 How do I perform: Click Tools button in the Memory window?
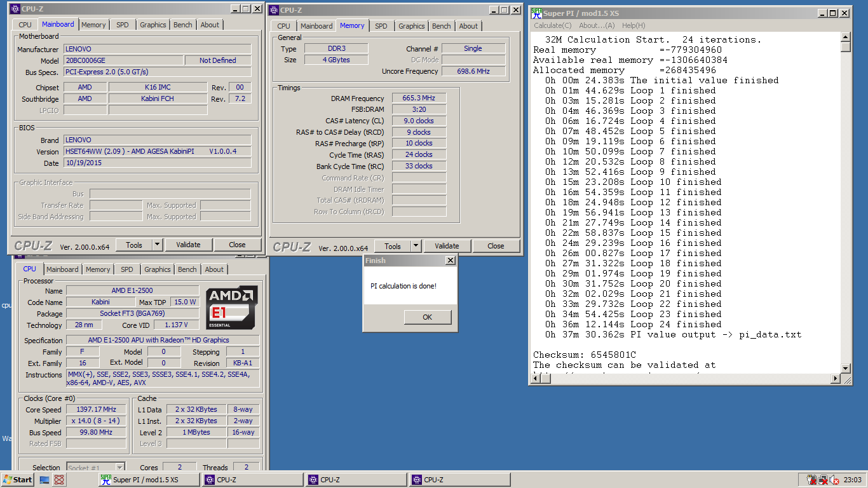393,246
